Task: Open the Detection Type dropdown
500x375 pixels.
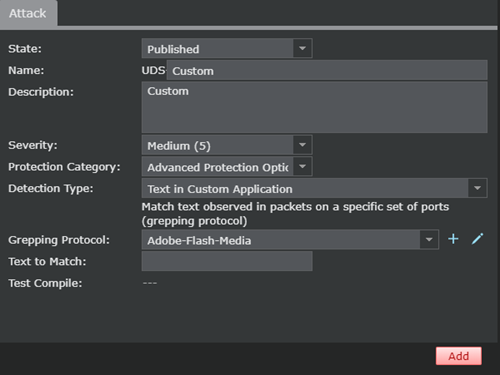Action: (314, 188)
